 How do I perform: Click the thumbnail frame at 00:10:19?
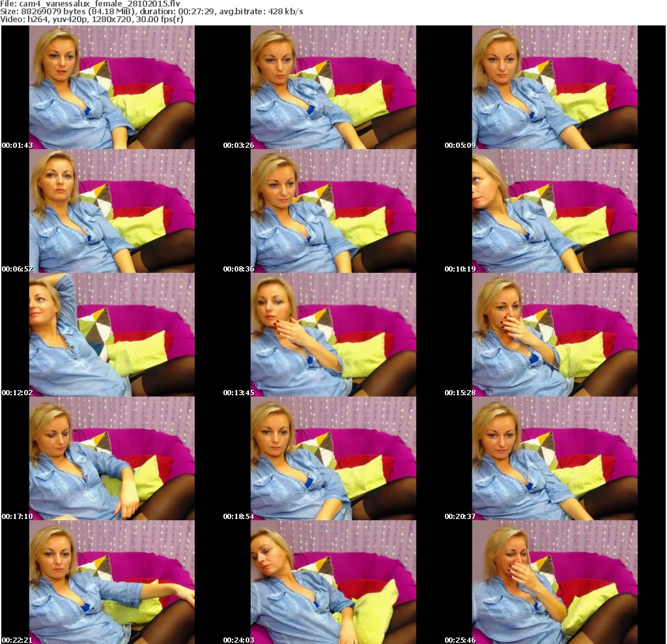point(555,211)
